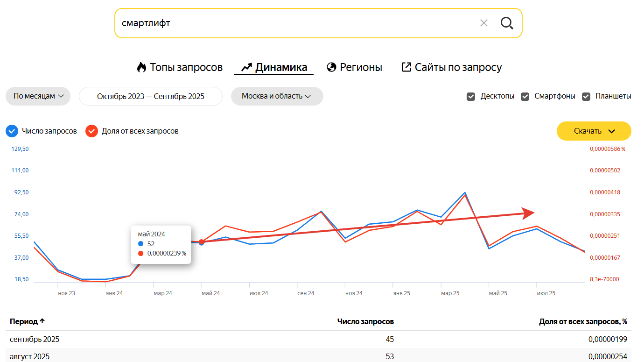644x362 pixels.
Task: Switch to the Топы запросов tab
Action: [186, 67]
